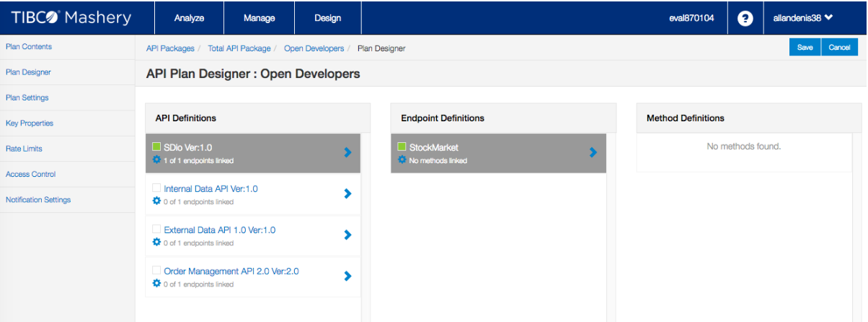Click the gear icon under External Data API
This screenshot has width=868, height=322.
pos(156,243)
